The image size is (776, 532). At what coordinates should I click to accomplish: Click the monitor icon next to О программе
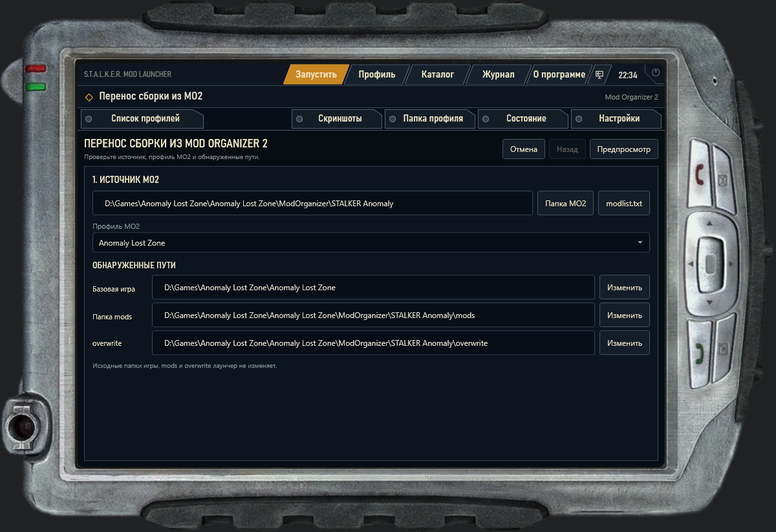[x=599, y=74]
